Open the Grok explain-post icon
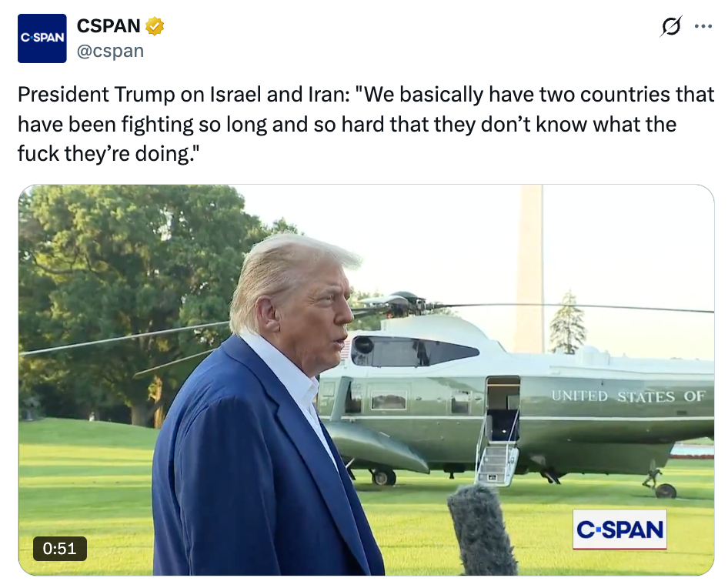This screenshot has width=728, height=588. 671,26
